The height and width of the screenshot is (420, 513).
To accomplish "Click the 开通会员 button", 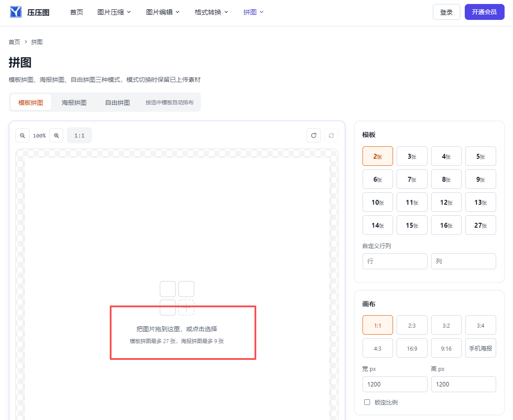I will tap(485, 12).
